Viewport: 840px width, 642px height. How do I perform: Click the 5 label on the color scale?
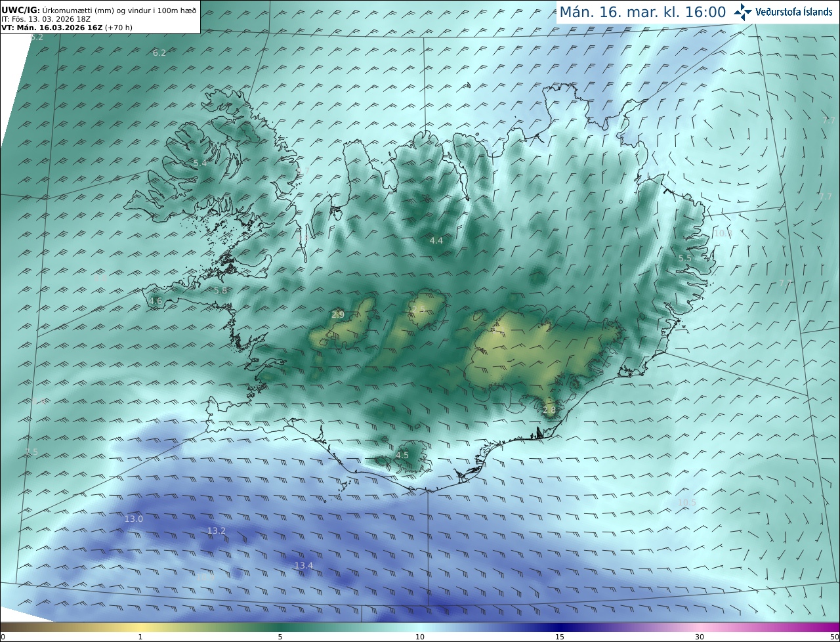coord(280,637)
